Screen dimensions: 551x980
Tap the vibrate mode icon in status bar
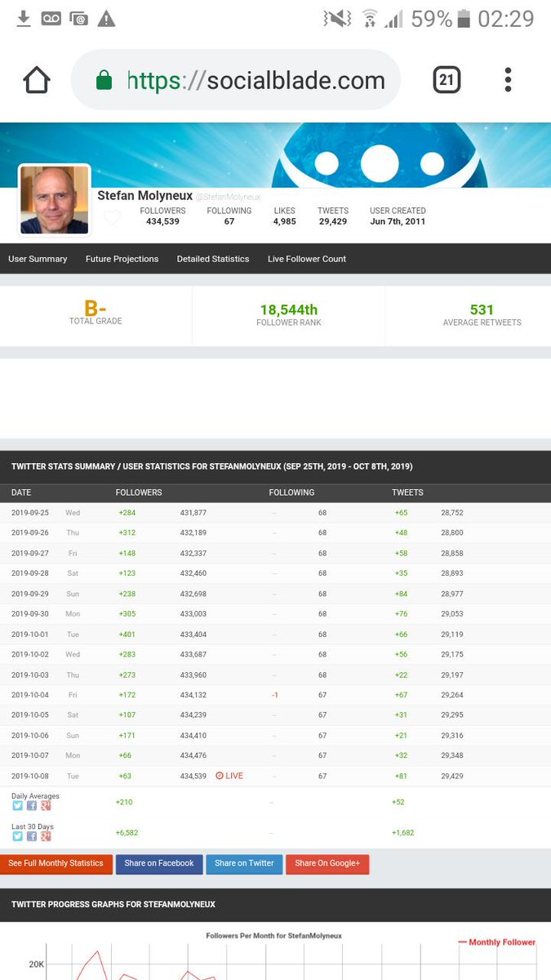337,18
